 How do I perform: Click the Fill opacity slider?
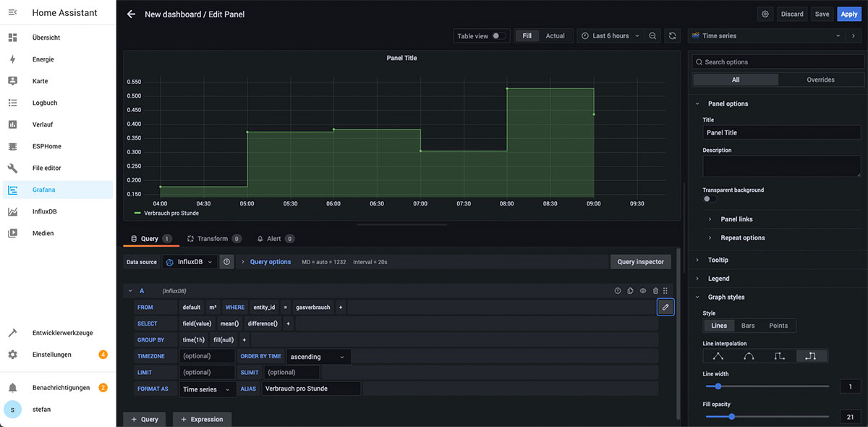pos(767,417)
